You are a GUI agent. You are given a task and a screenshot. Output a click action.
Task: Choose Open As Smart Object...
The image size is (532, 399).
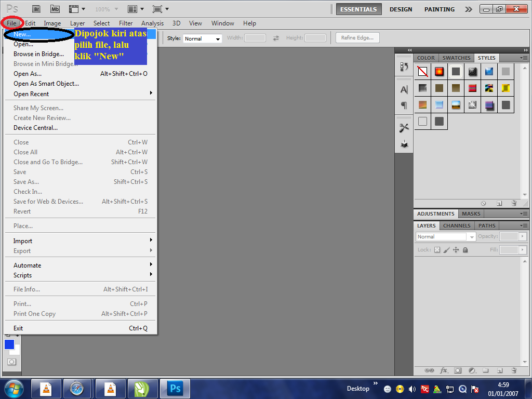pos(81,84)
